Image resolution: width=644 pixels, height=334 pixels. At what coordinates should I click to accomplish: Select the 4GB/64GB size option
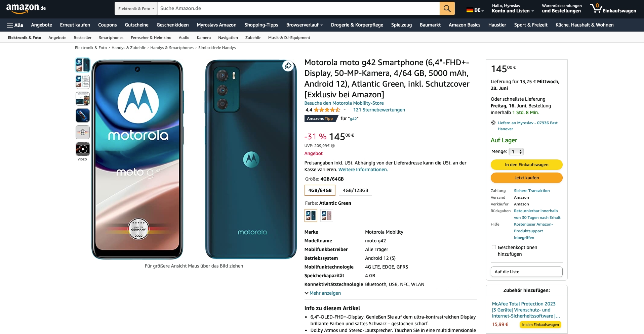click(x=320, y=190)
